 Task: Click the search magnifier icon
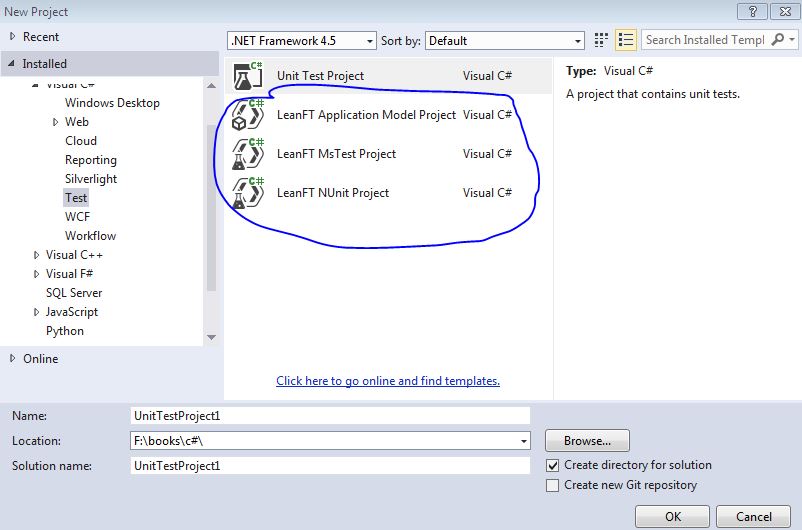pyautogui.click(x=777, y=39)
